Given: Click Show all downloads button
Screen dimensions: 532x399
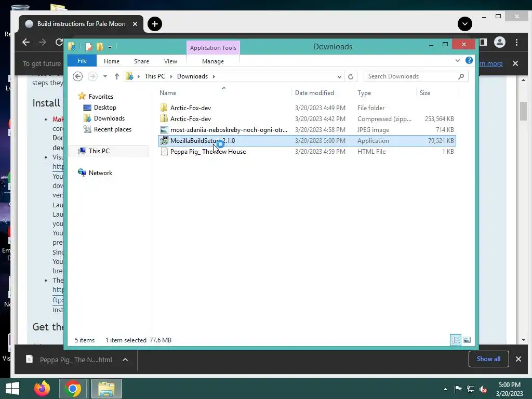Looking at the screenshot, I should pyautogui.click(x=488, y=359).
